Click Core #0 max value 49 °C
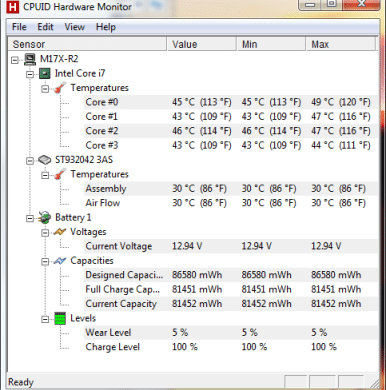 pos(341,102)
